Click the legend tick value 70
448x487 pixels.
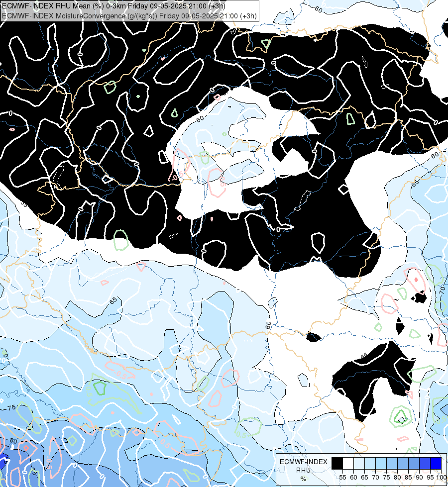375,478
